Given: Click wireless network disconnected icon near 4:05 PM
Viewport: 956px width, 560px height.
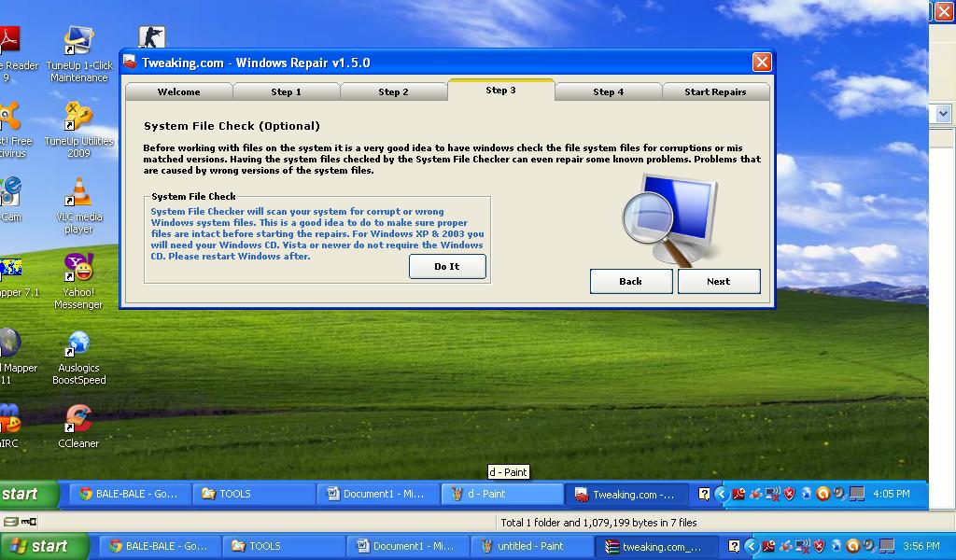Looking at the screenshot, I should pos(772,494).
